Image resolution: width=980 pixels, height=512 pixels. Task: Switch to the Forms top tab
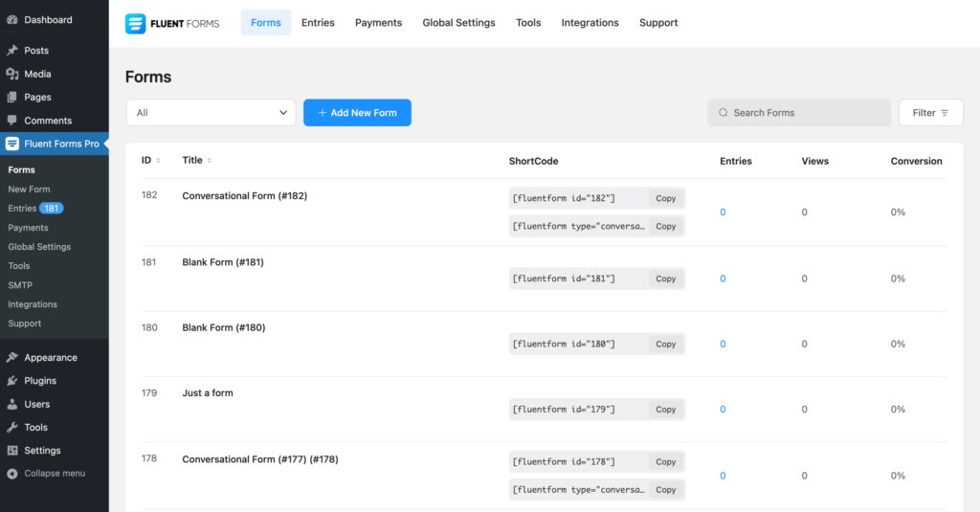266,23
